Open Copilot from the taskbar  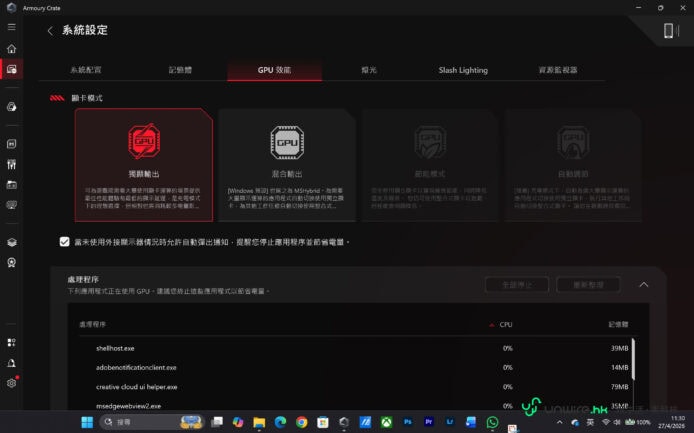click(238, 422)
